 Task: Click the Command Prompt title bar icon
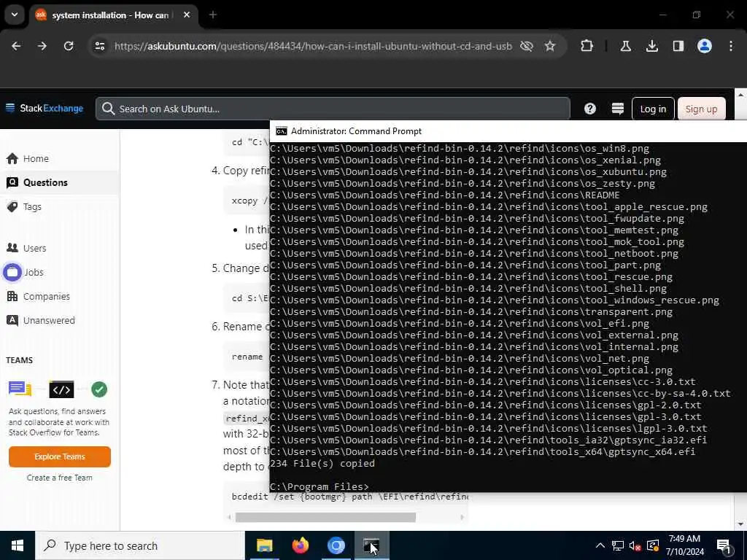pyautogui.click(x=282, y=131)
